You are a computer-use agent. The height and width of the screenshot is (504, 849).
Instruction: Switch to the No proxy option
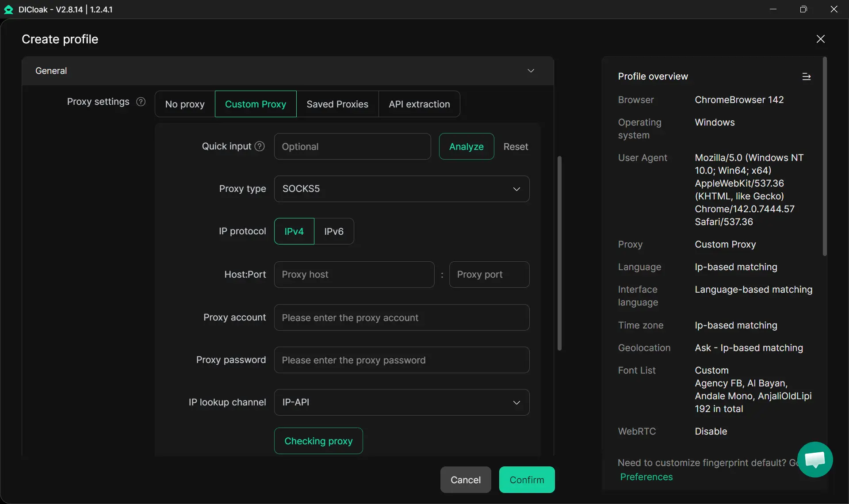click(185, 104)
